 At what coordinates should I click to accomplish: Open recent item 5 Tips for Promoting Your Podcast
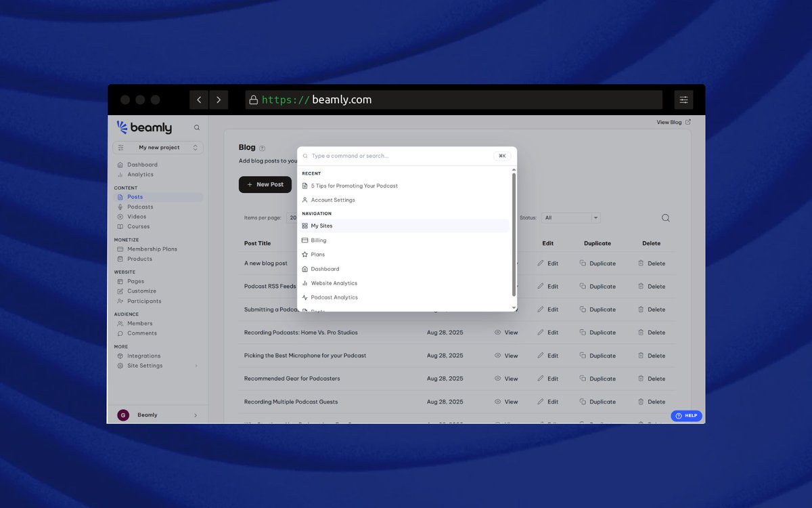403,186
